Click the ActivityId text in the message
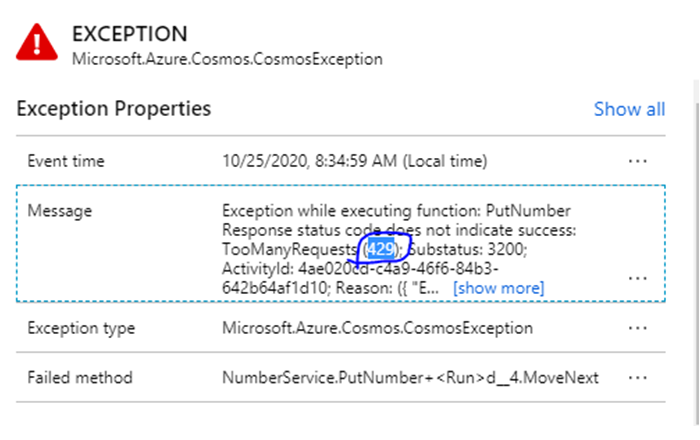 [x=258, y=269]
